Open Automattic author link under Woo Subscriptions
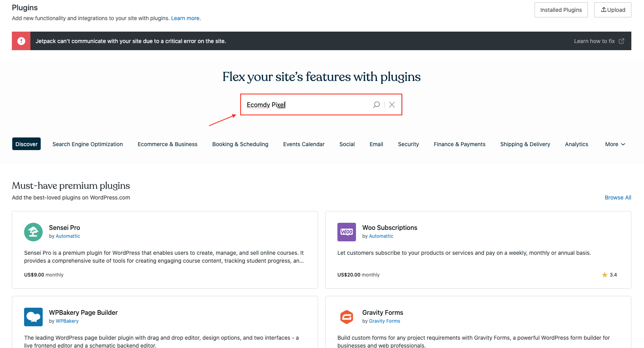The image size is (644, 348). 381,236
